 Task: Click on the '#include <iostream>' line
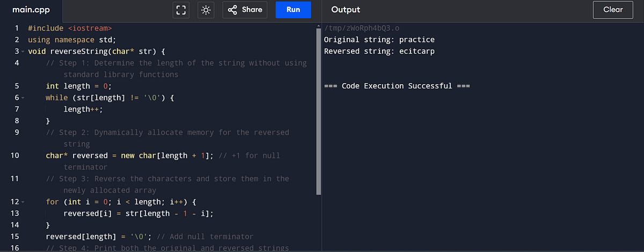click(x=70, y=28)
